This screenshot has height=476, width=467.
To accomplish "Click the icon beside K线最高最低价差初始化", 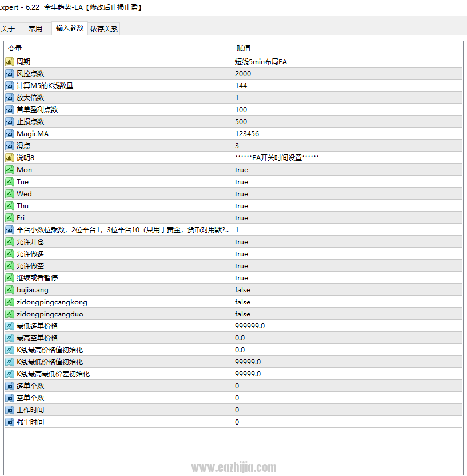I will 9,374.
